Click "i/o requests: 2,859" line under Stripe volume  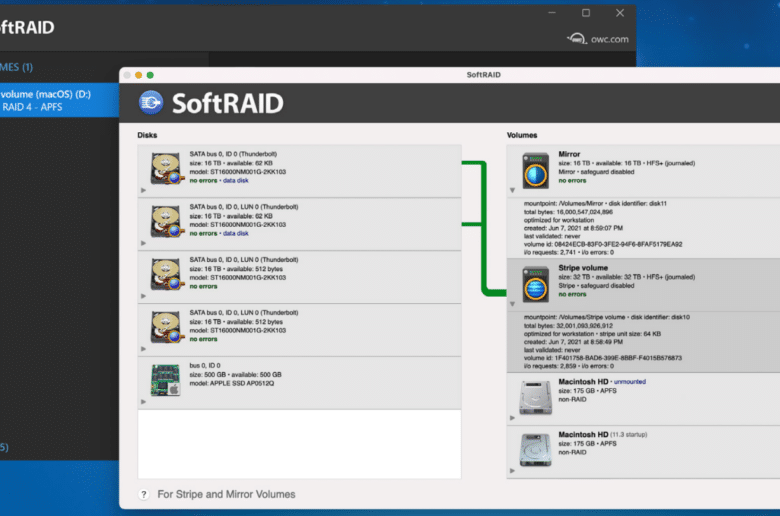(x=569, y=366)
